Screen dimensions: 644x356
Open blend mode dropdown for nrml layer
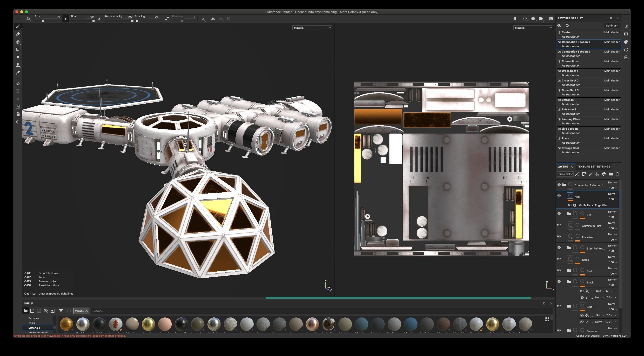point(612,194)
